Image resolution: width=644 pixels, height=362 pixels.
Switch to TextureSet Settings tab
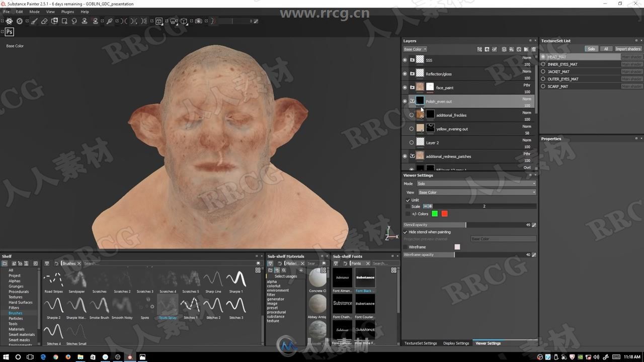pyautogui.click(x=421, y=343)
